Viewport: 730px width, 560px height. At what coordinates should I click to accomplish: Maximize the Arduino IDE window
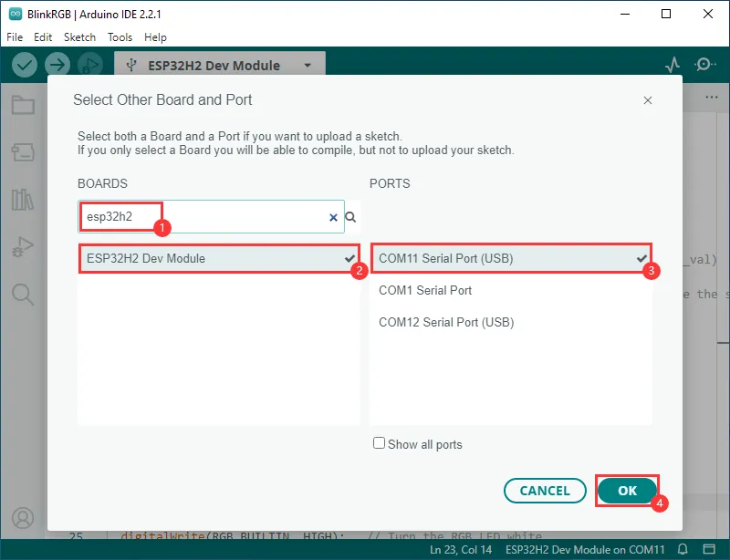click(666, 14)
